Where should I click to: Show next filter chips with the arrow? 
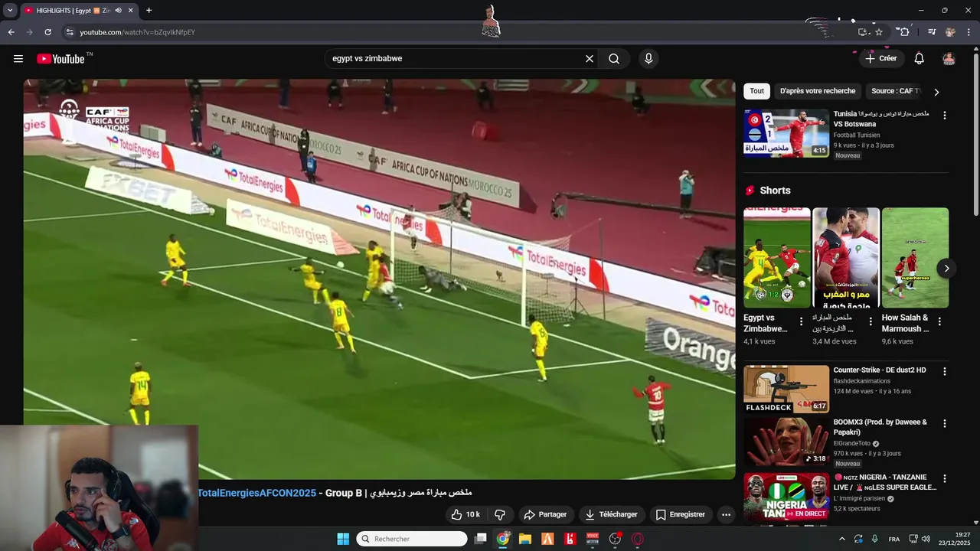(x=936, y=92)
